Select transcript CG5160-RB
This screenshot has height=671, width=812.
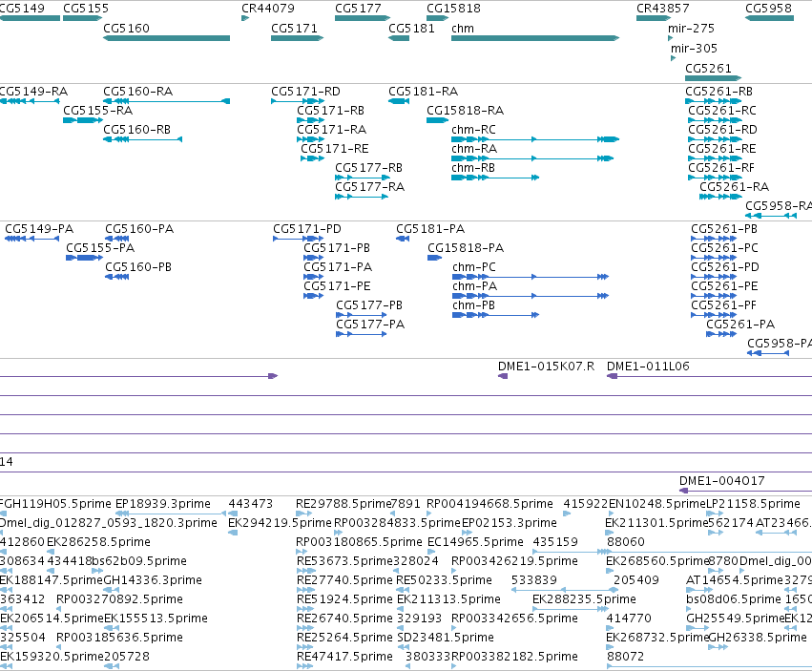coord(142,139)
